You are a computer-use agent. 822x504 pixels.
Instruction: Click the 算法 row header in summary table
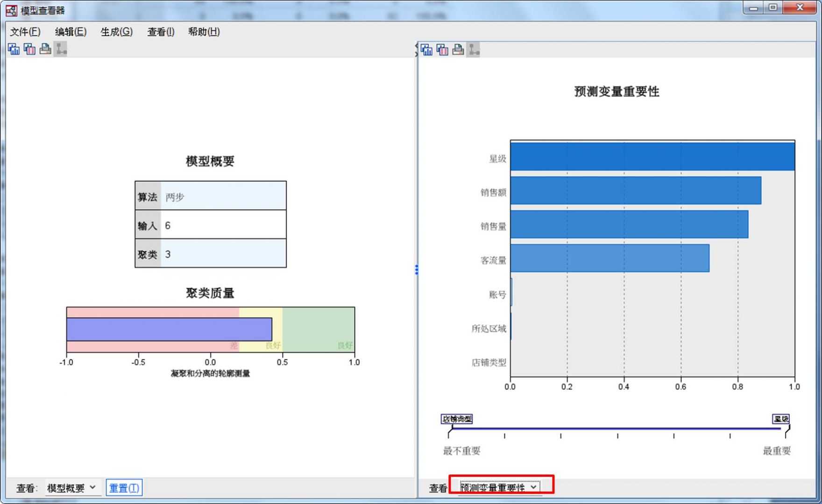[148, 196]
